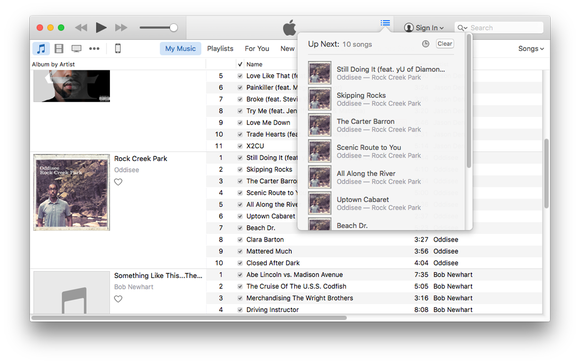
Task: Click the Uptown Cabaret artwork in Up Next
Action: pos(320,203)
